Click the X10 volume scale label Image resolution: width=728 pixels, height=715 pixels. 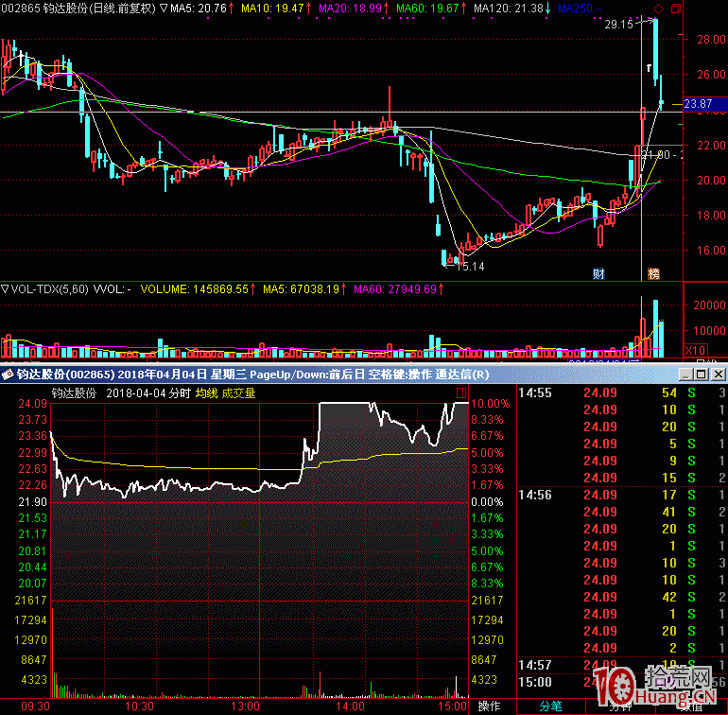[x=695, y=350]
